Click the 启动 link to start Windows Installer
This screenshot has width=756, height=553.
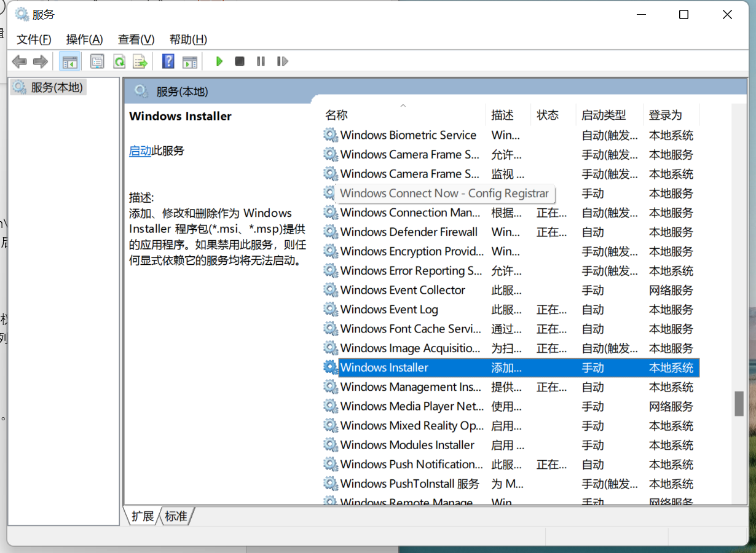(x=140, y=151)
